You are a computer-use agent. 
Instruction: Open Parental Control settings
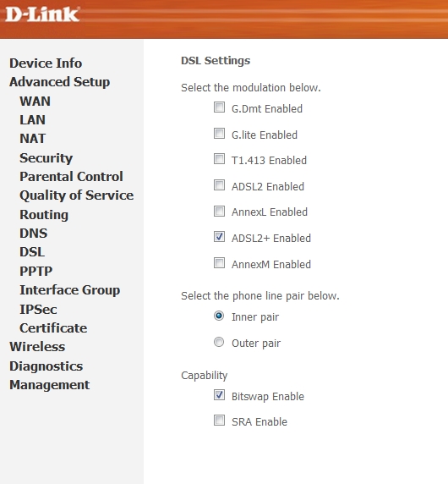pos(71,177)
